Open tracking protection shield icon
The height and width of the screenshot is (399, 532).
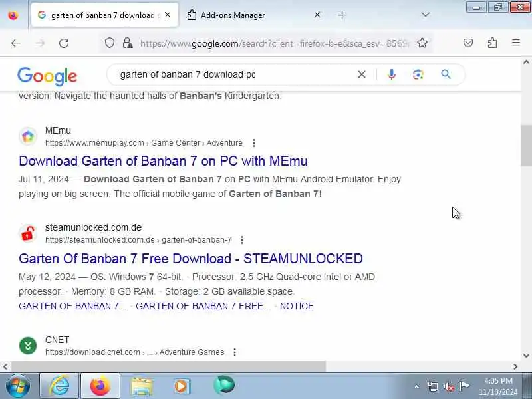pos(109,43)
